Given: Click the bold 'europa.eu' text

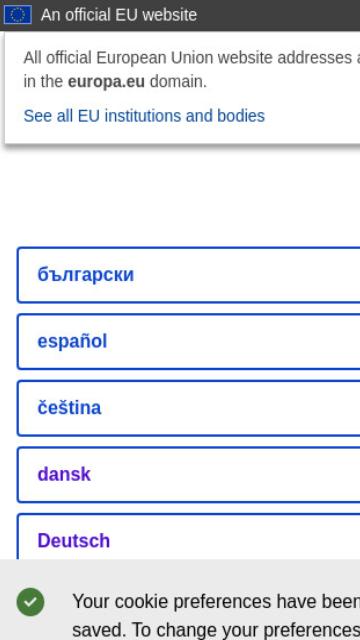Looking at the screenshot, I should tap(106, 82).
